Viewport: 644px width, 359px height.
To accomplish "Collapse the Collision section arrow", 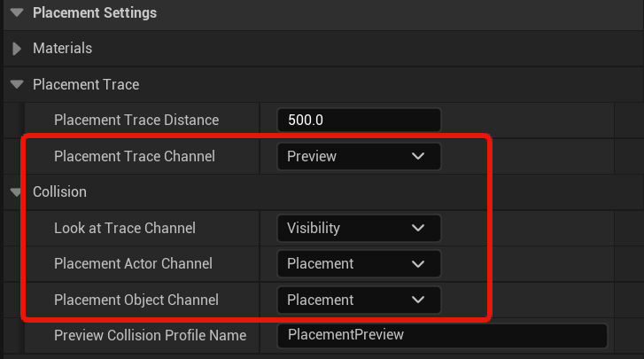I will 16,191.
